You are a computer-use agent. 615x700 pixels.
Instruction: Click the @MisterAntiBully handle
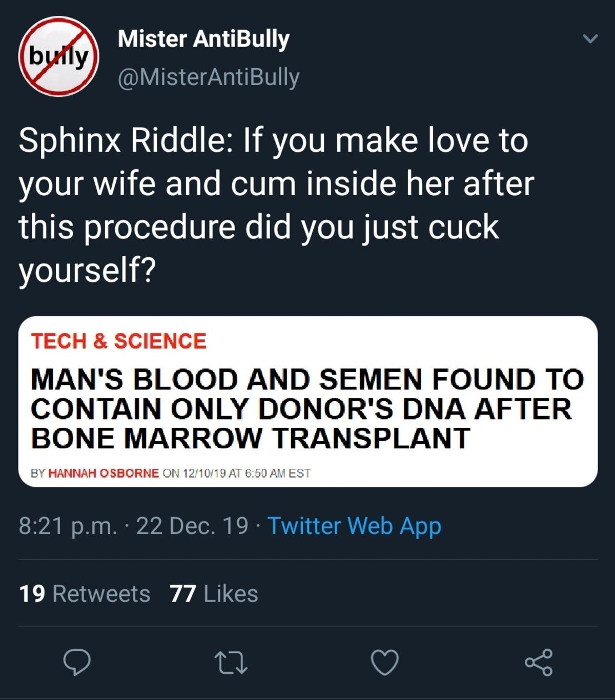pyautogui.click(x=209, y=77)
